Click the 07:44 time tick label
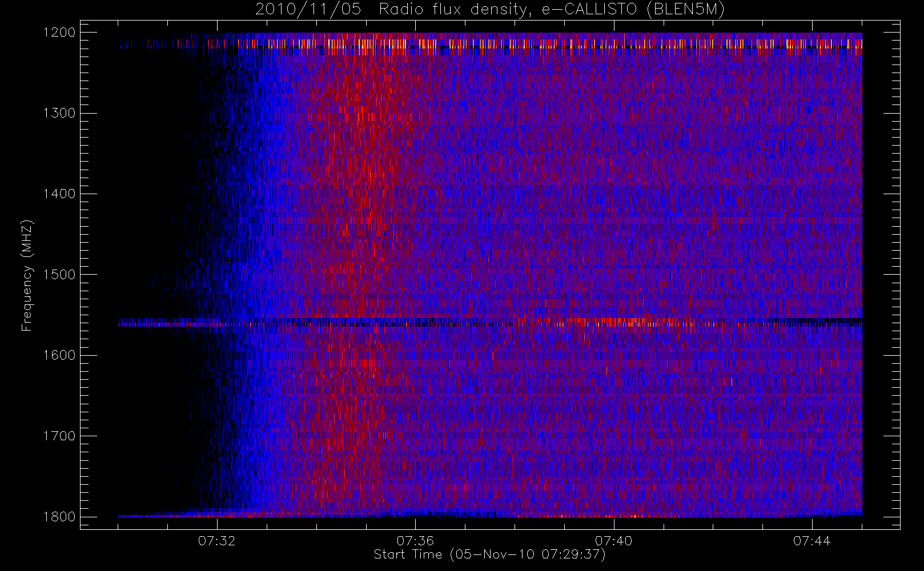This screenshot has width=924, height=571. tap(812, 541)
